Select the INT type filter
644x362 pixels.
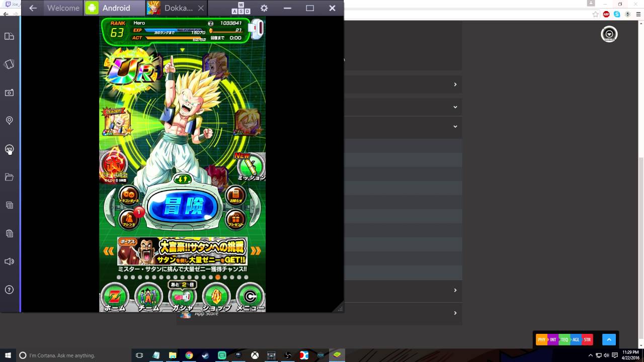tap(553, 340)
